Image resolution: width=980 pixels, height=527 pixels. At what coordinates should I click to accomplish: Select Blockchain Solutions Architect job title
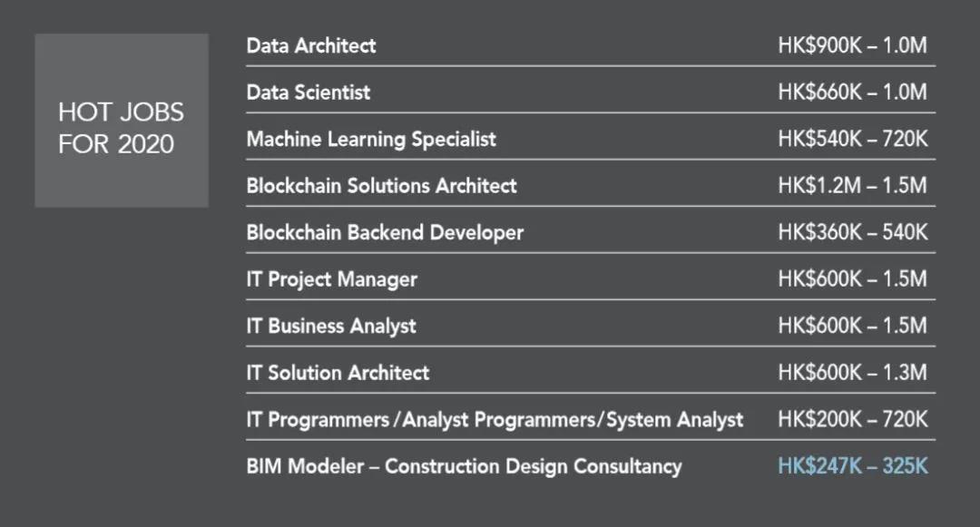coord(381,186)
